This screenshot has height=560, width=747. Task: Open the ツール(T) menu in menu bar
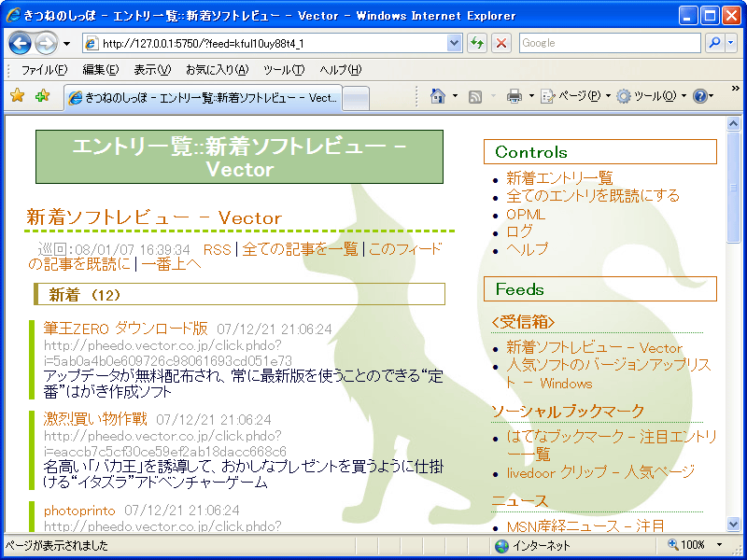pyautogui.click(x=284, y=71)
